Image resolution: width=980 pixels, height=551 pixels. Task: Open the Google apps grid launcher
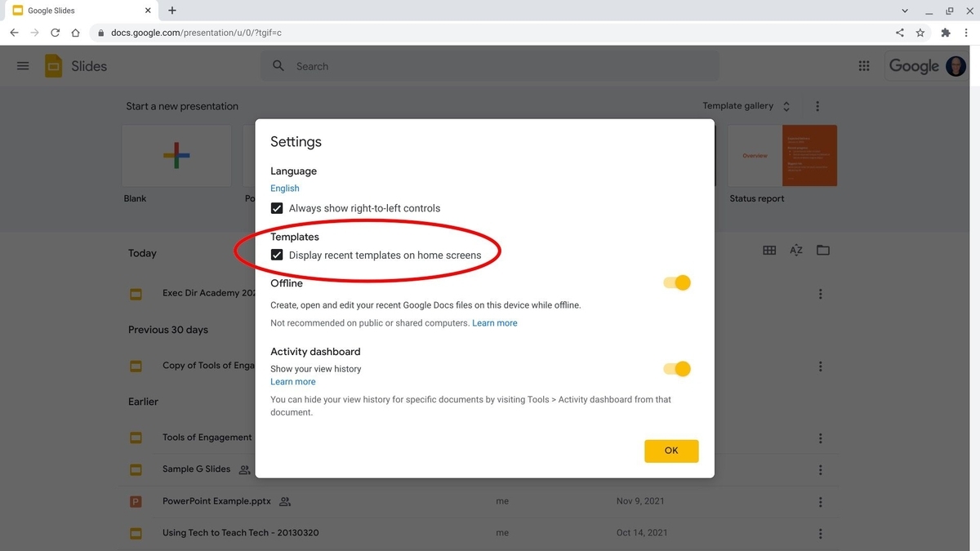[x=863, y=65]
